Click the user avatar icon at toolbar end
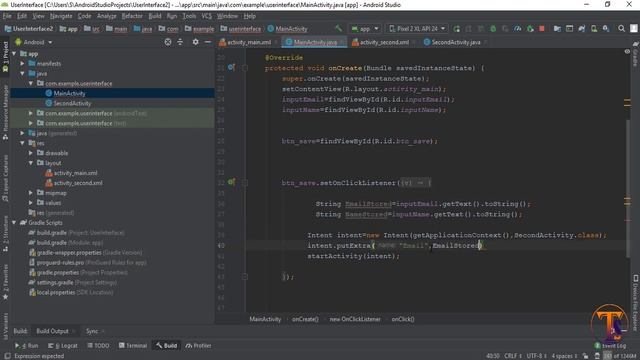Viewport: 640px width, 360px height. [x=633, y=29]
